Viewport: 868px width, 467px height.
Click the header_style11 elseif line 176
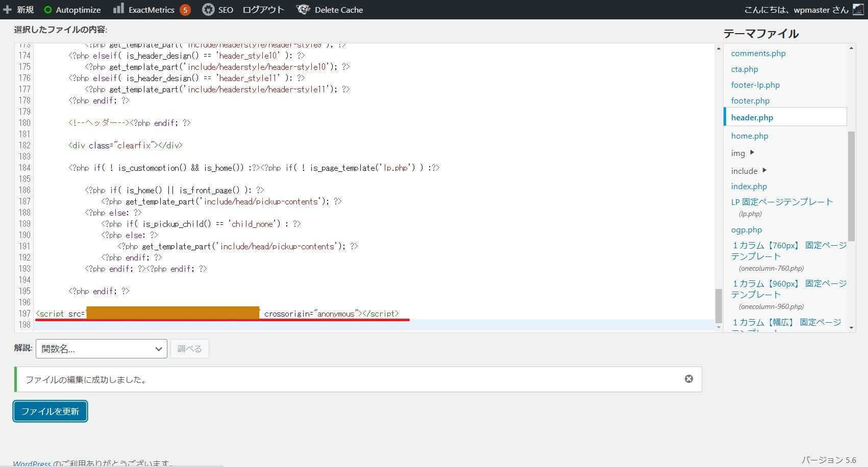[187, 78]
